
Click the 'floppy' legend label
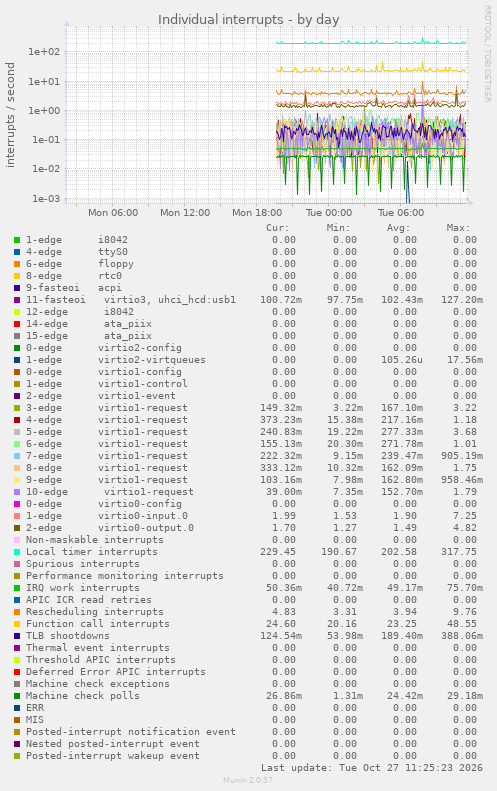(116, 264)
